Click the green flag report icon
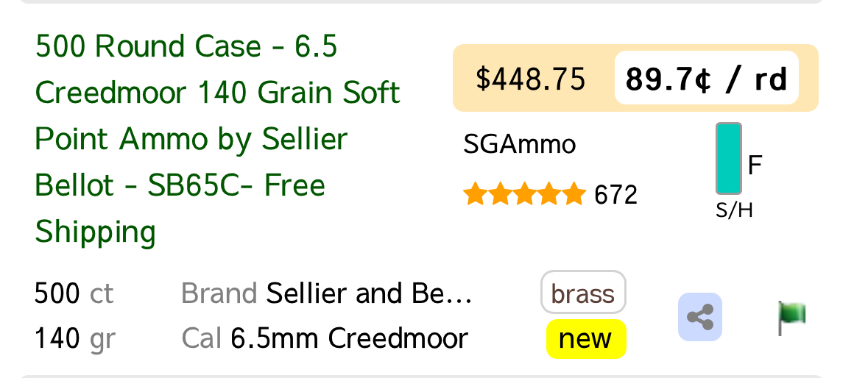Screen dimensions: 868x378 point(791,318)
